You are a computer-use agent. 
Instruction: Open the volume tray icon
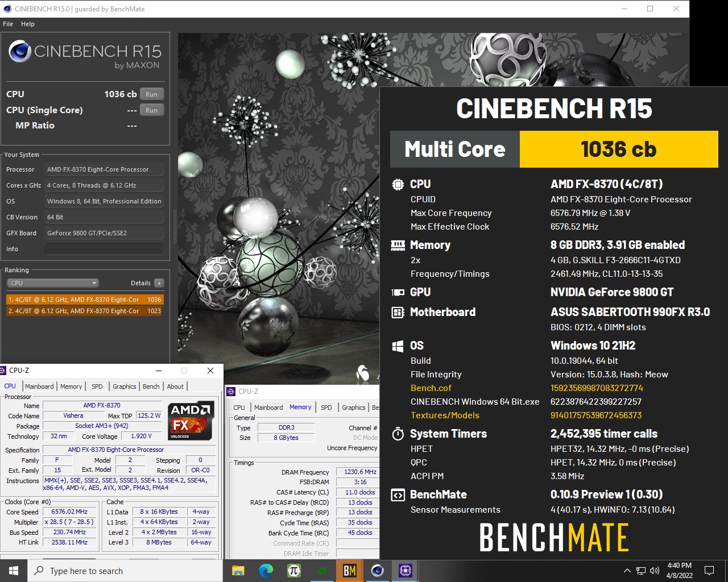pos(655,571)
